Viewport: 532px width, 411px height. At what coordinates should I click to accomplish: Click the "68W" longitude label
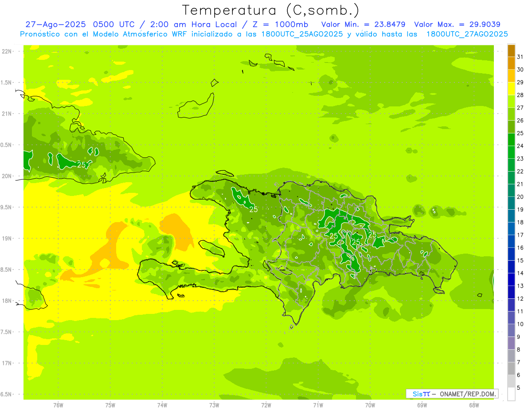tap(474, 405)
